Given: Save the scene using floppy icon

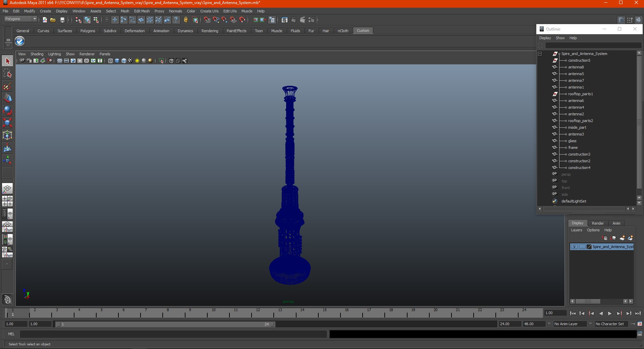Looking at the screenshot, I should 62,20.
